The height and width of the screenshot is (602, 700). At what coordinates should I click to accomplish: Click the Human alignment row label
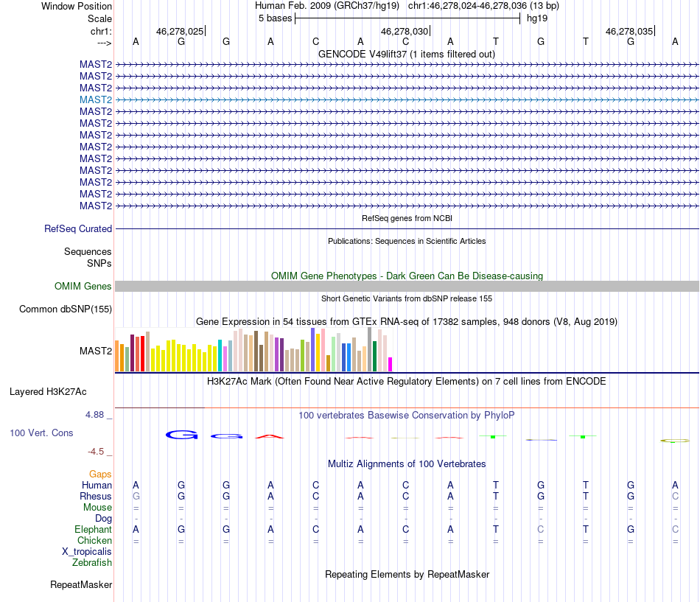[97, 486]
